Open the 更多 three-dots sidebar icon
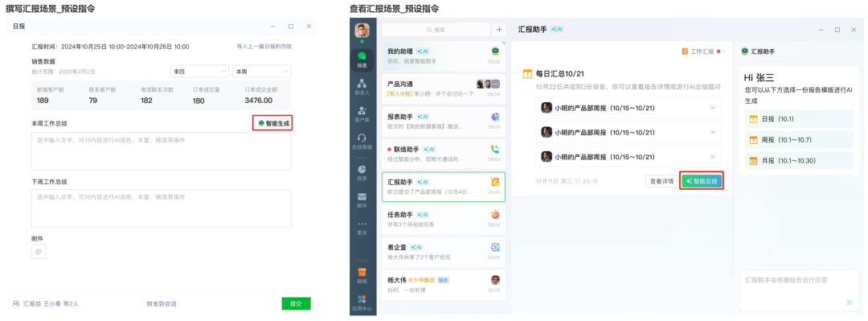This screenshot has height=321, width=868. click(x=362, y=227)
